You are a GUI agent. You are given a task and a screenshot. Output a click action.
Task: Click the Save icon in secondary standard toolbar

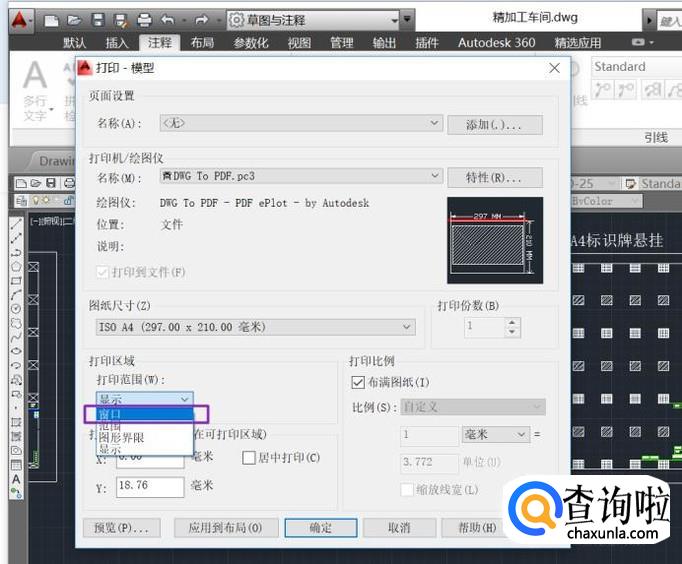pyautogui.click(x=51, y=183)
